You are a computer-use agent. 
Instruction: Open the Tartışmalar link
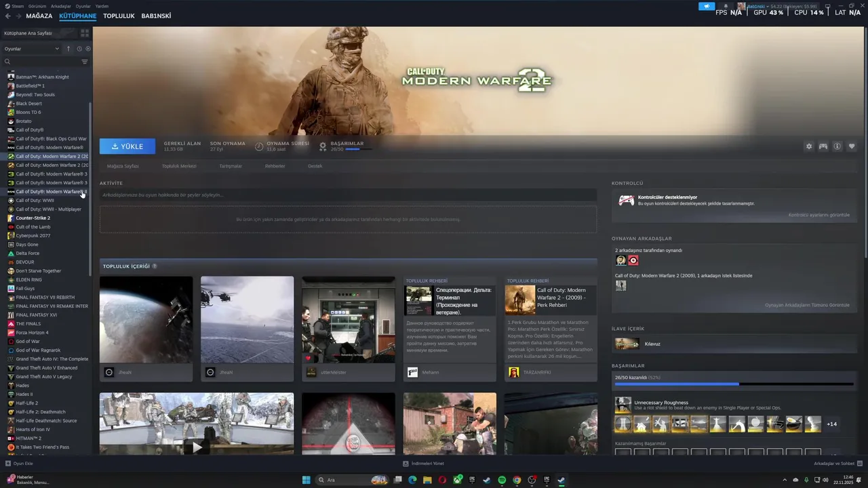point(231,166)
